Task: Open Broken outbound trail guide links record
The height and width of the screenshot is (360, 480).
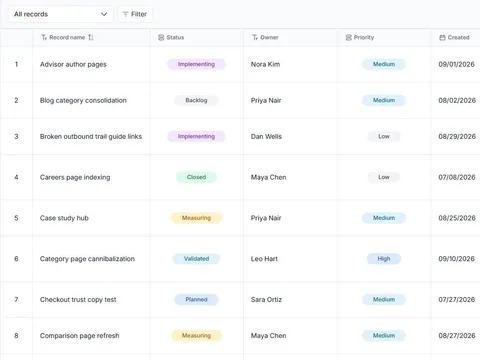Action: click(x=91, y=136)
